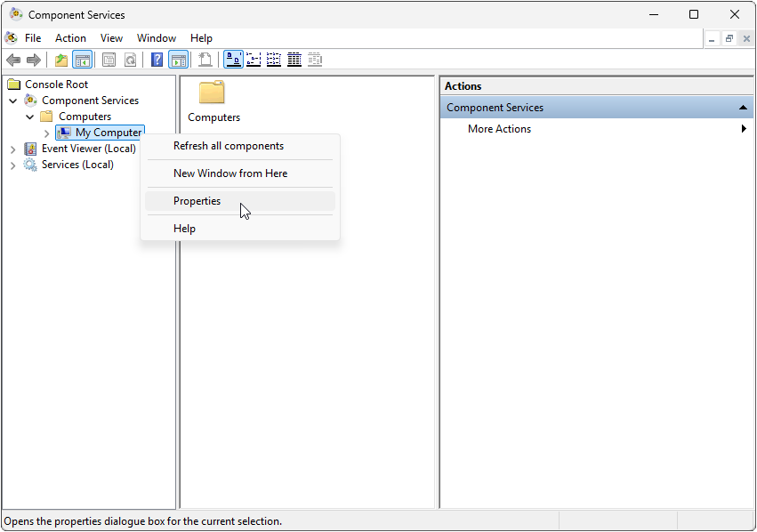The height and width of the screenshot is (532, 757).
Task: Click the Up one level icon
Action: click(60, 60)
